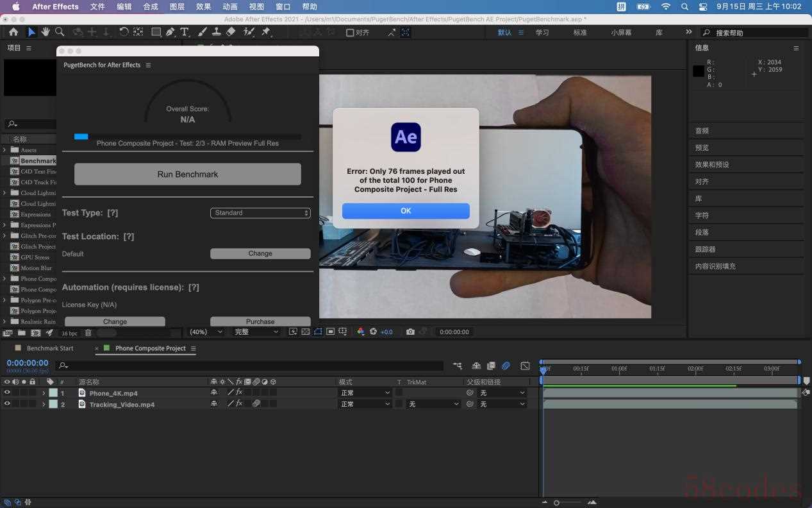Click the 16 bpc color depth button
Image resolution: width=812 pixels, height=508 pixels.
pyautogui.click(x=69, y=334)
